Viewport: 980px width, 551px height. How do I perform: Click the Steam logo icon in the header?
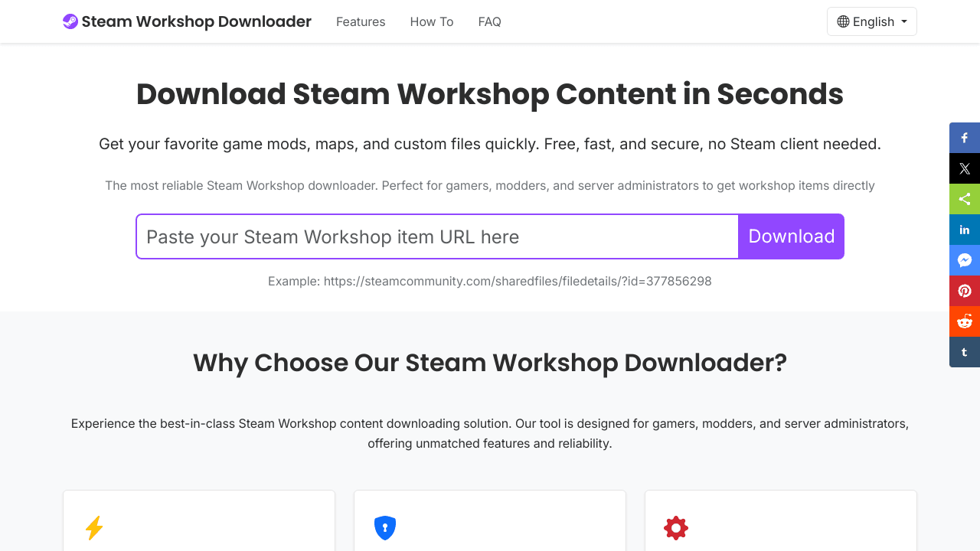[x=70, y=21]
